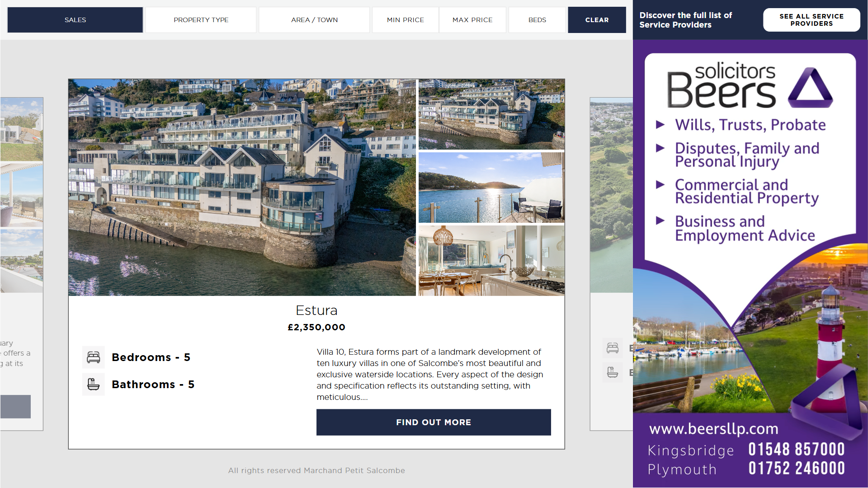Click the bath icon on next property card

(613, 372)
